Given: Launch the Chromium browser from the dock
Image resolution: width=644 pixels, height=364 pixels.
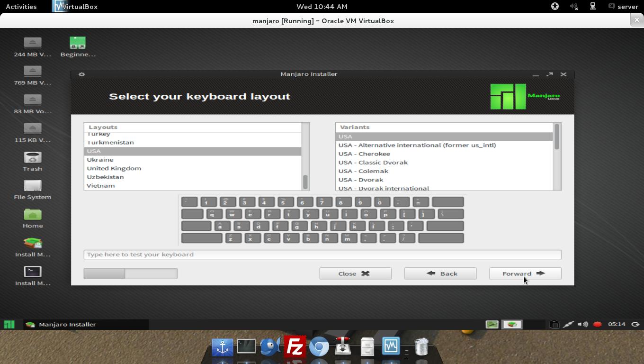Looking at the screenshot, I should (x=319, y=347).
